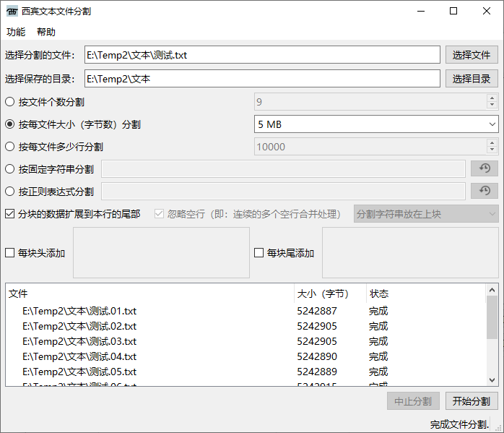Click the save directory path field
Screen dimensions: 504x433
coord(262,79)
